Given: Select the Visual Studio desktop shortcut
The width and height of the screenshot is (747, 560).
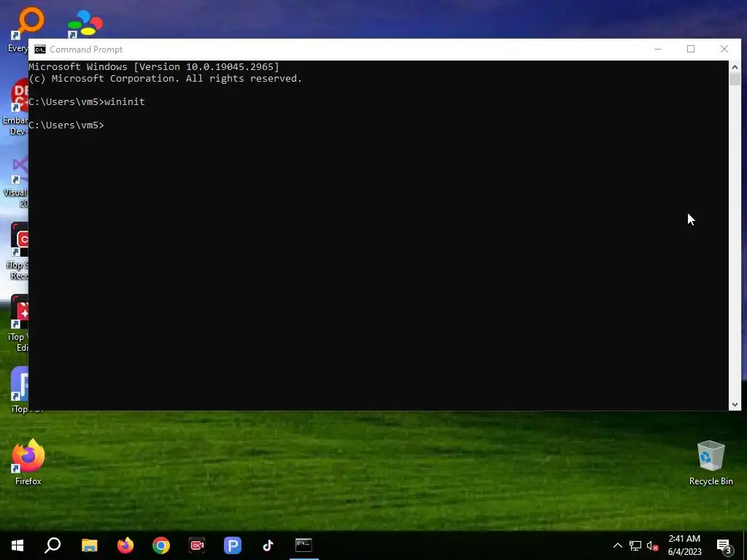Looking at the screenshot, I should (x=16, y=181).
